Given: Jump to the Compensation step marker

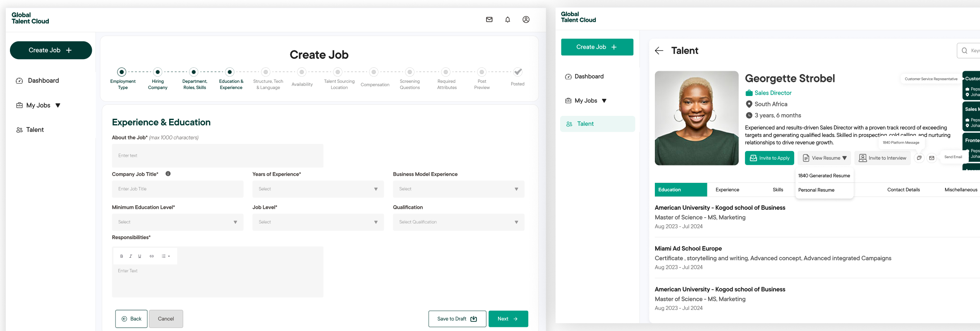Looking at the screenshot, I should click(x=374, y=72).
